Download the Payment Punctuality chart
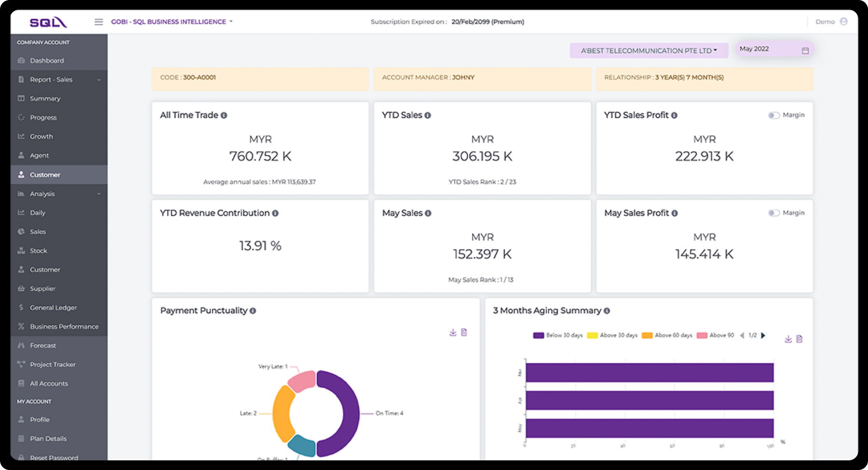 [x=452, y=333]
